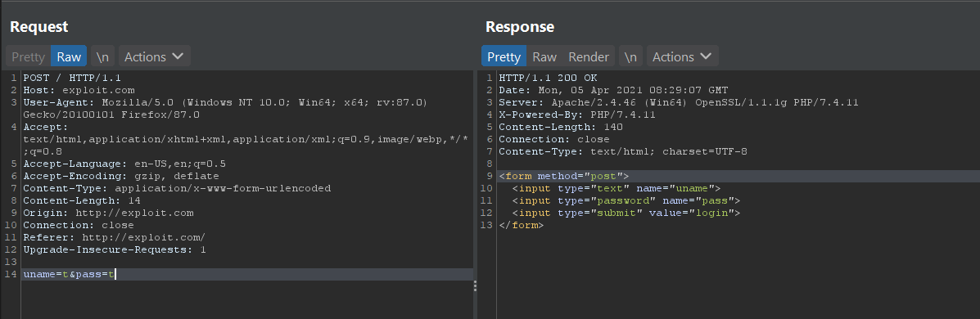980x319 pixels.
Task: Click the Origin: http://exploit.com header
Action: pyautogui.click(x=108, y=213)
